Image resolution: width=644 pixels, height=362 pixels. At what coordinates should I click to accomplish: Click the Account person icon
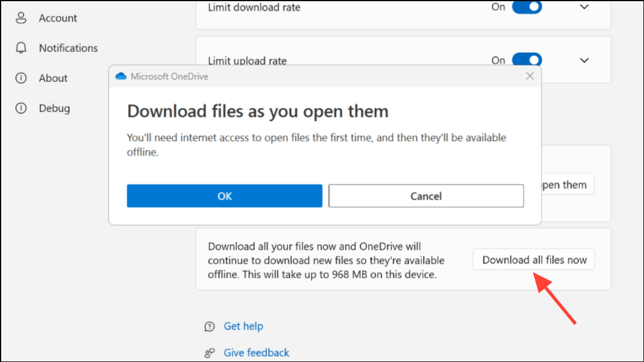[x=21, y=17]
